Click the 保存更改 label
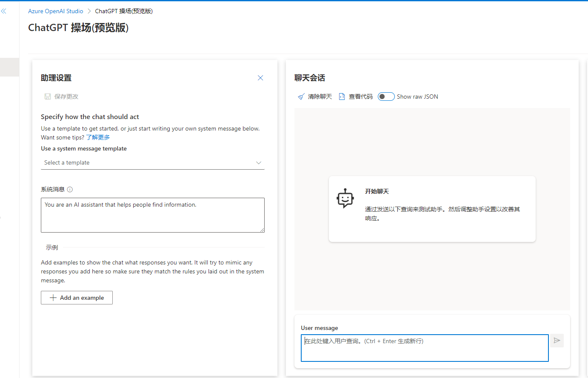 click(x=66, y=97)
